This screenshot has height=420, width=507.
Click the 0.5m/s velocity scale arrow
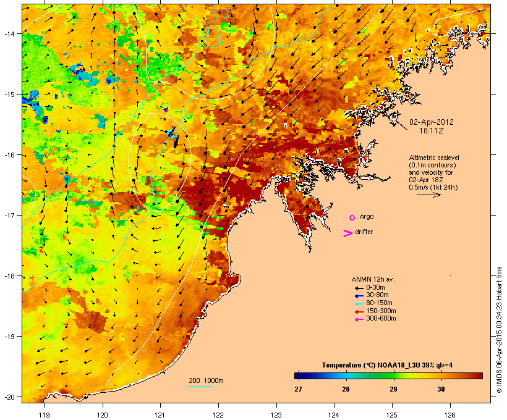(428, 195)
